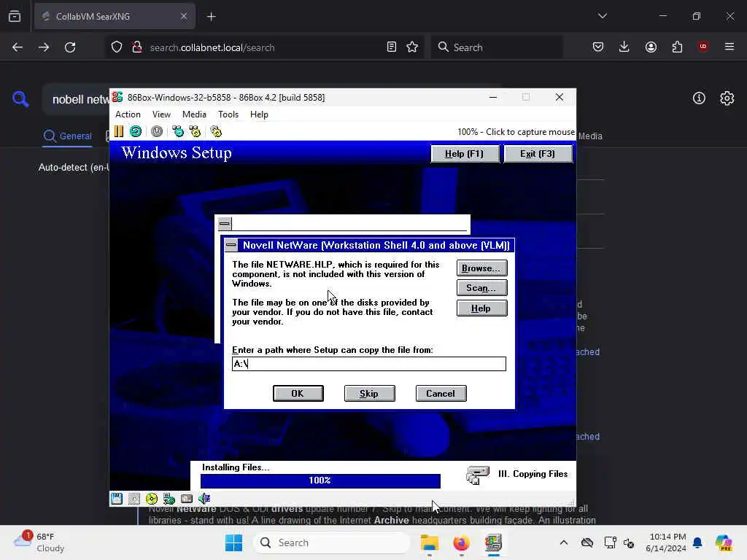The image size is (747, 560).
Task: Toggle reader view icon in address bar
Action: click(x=392, y=47)
